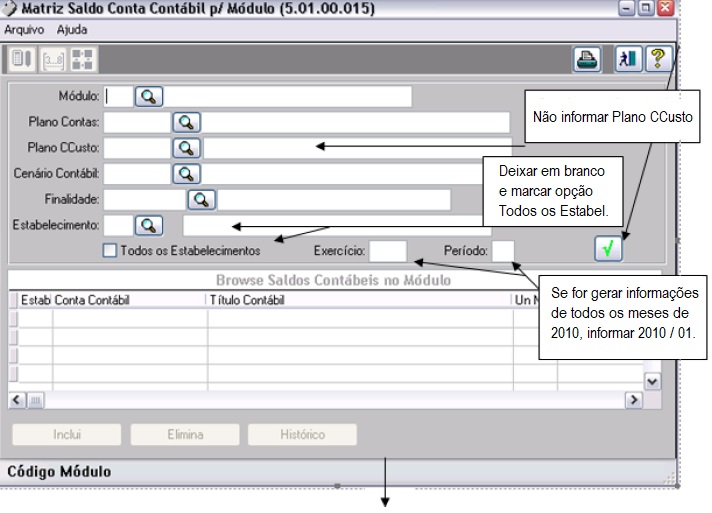Click the Plano Contas code field
712x513 pixels.
[137, 123]
